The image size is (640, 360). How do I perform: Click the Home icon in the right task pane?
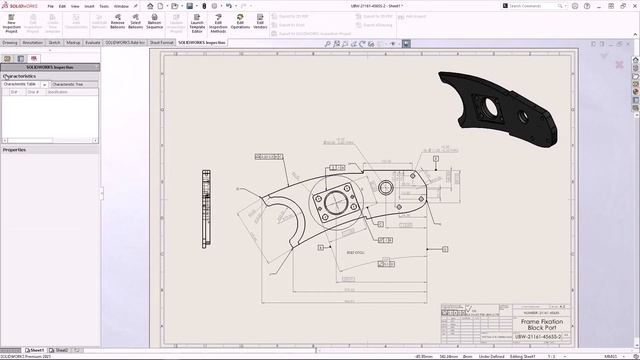click(x=636, y=60)
